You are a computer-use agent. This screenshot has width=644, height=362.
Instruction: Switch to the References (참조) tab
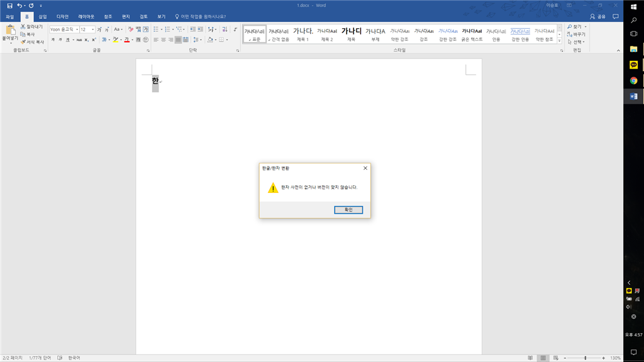tap(108, 17)
